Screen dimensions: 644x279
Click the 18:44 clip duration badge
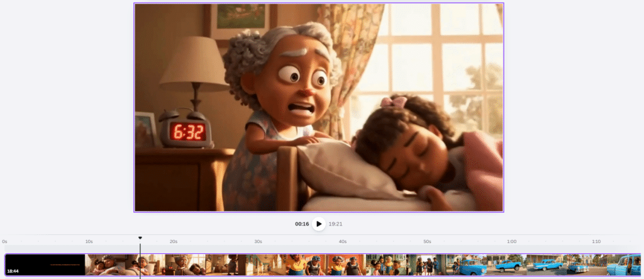click(x=13, y=271)
